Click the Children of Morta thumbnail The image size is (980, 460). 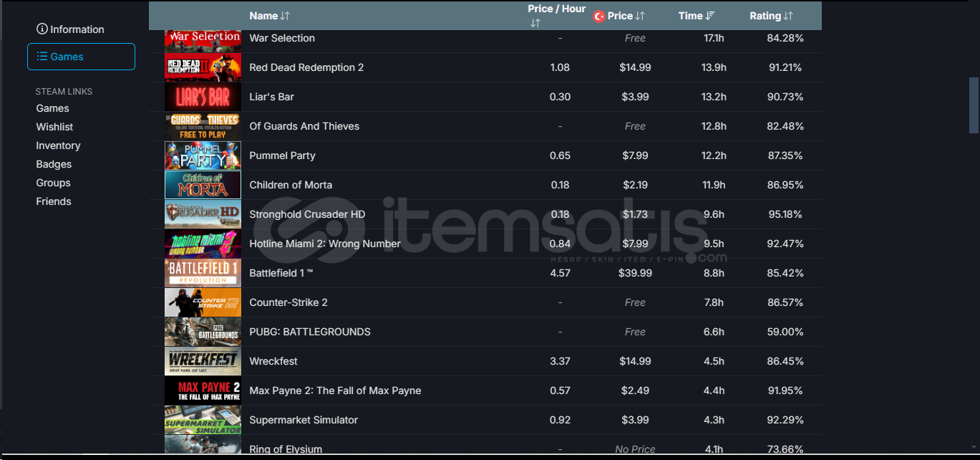203,185
